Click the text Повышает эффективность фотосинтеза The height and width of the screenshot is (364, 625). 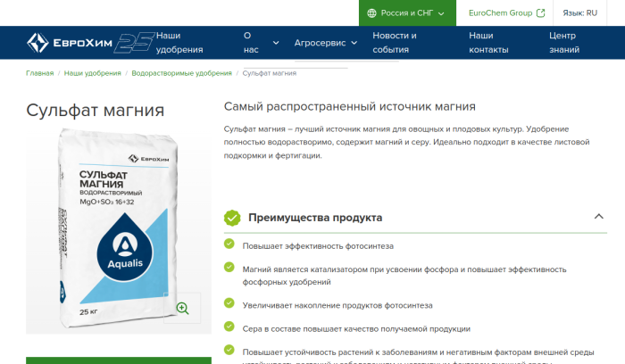point(318,246)
